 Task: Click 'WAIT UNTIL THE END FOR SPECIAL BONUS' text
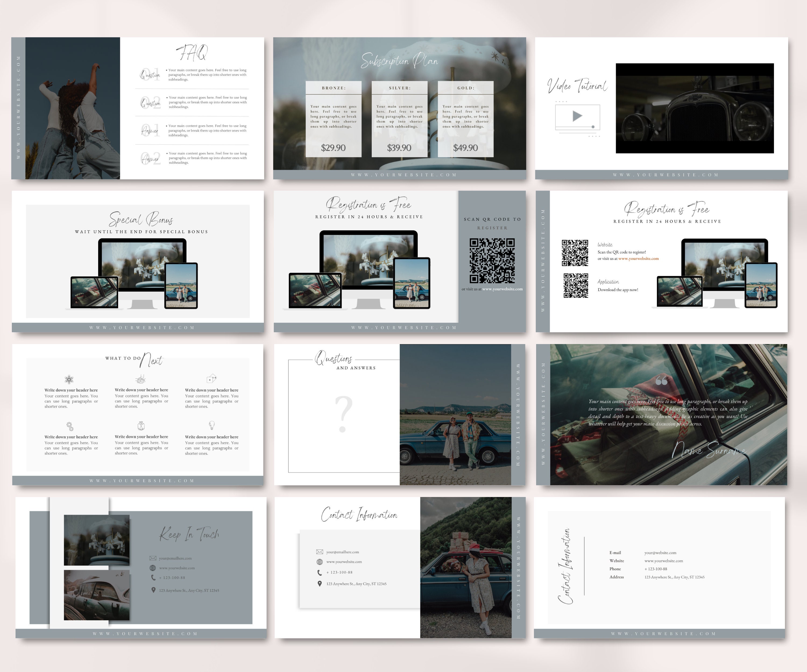click(x=141, y=232)
